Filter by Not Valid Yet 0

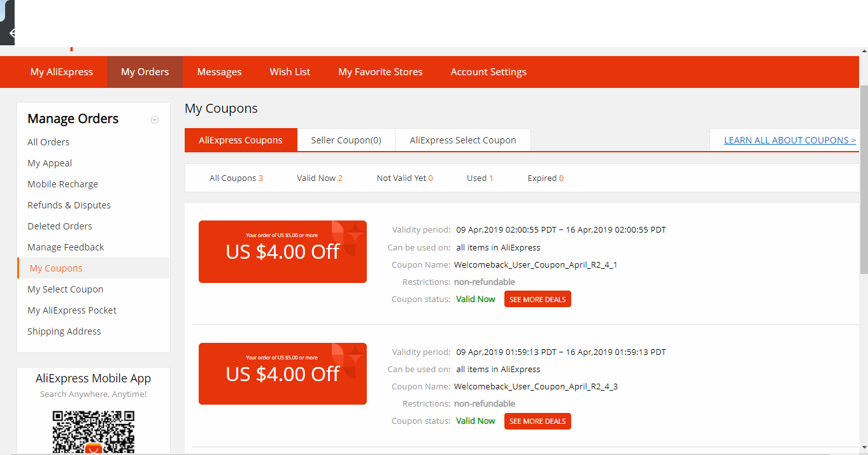(405, 178)
